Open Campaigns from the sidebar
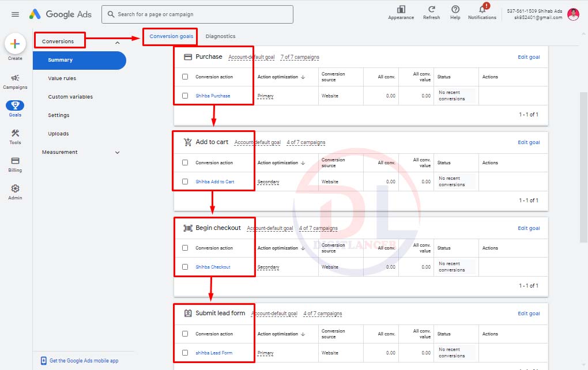588x370 pixels. click(x=15, y=81)
